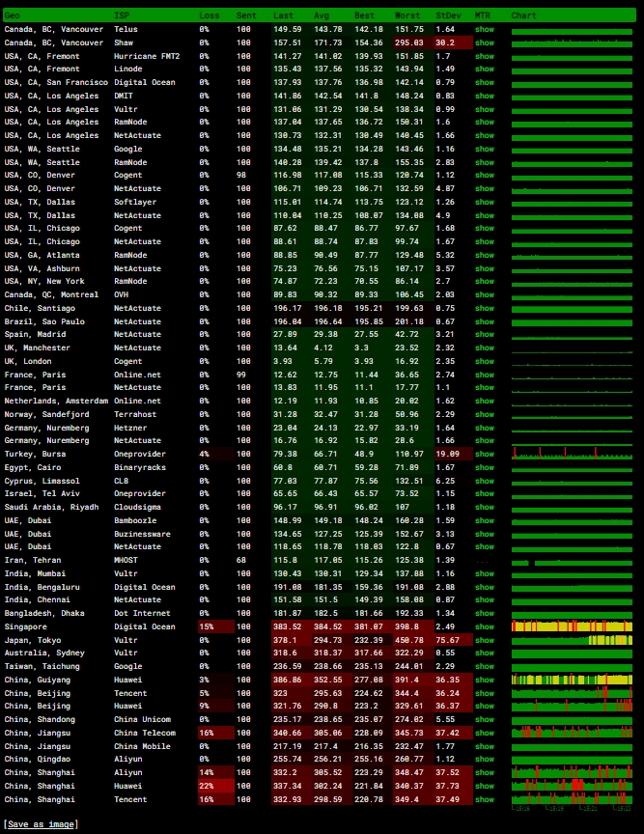Select the 'Iran, Tehran' geo cell
644x834 pixels.
click(33, 560)
